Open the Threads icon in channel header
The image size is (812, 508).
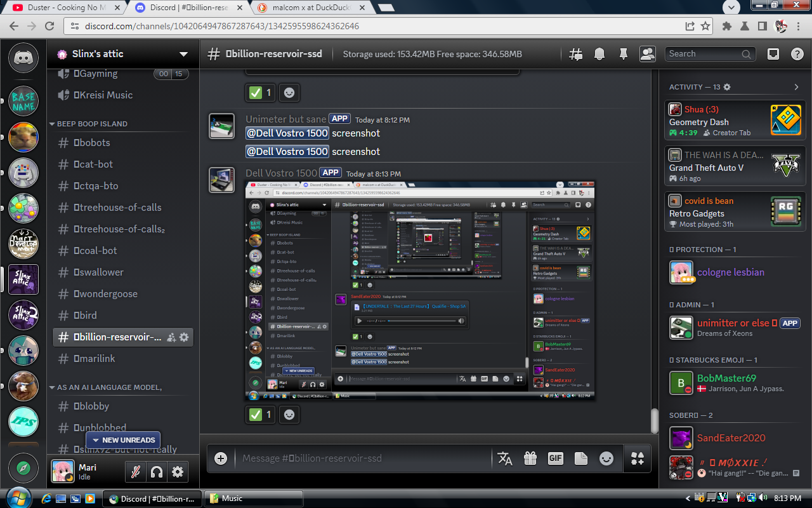click(575, 54)
